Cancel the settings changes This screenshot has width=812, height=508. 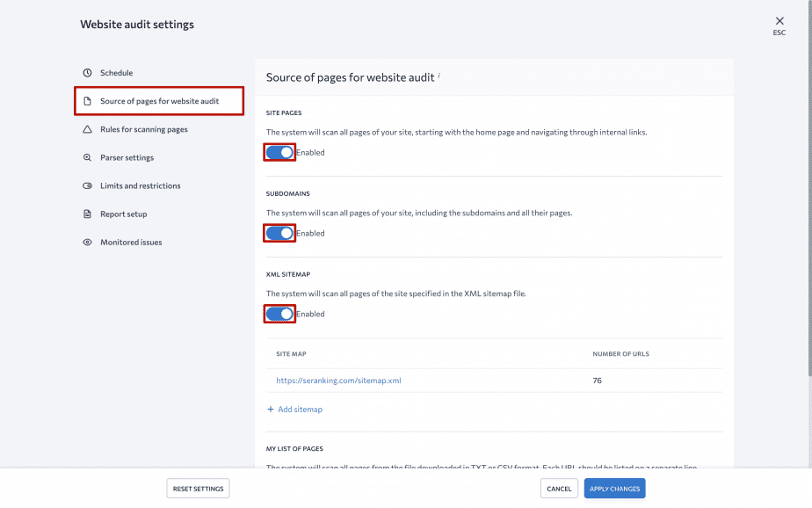click(x=559, y=488)
